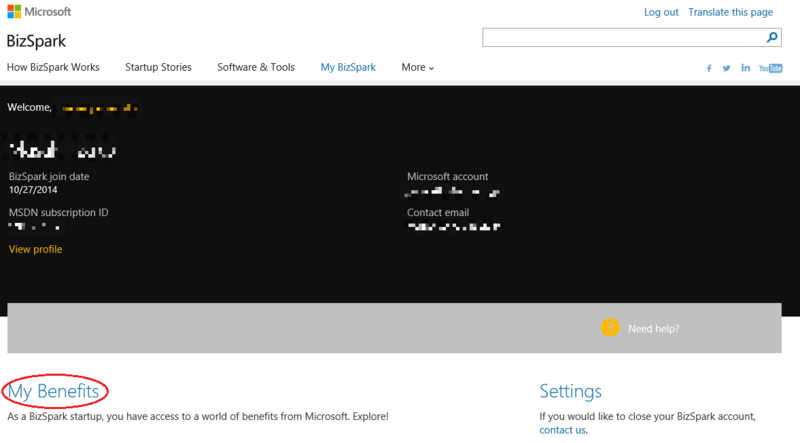Open the YouTube social icon
Screen dimensions: 800x443
[x=770, y=68]
